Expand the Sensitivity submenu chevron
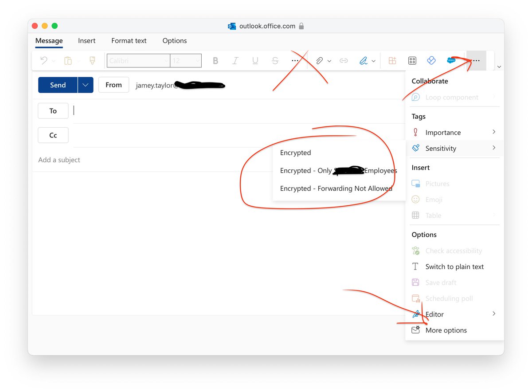The width and height of the screenshot is (532, 392). (493, 148)
